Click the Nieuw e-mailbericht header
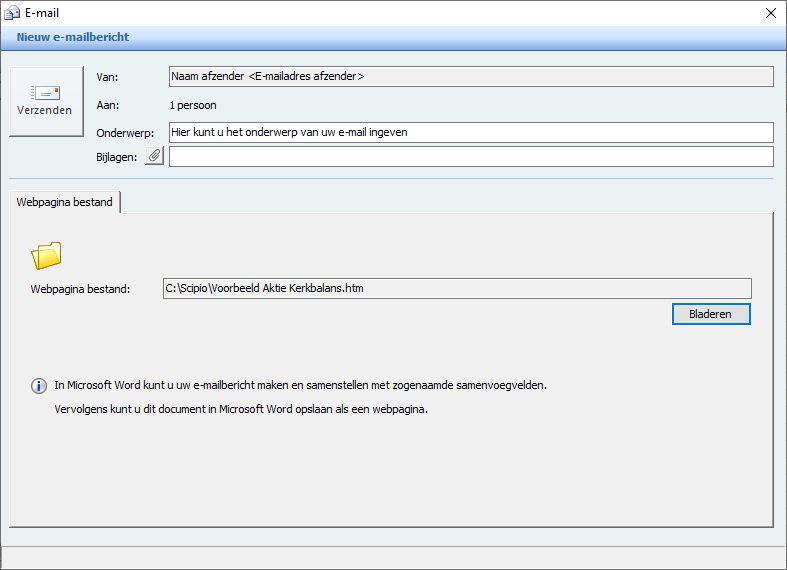Viewport: 787px width, 570px height. [73, 37]
